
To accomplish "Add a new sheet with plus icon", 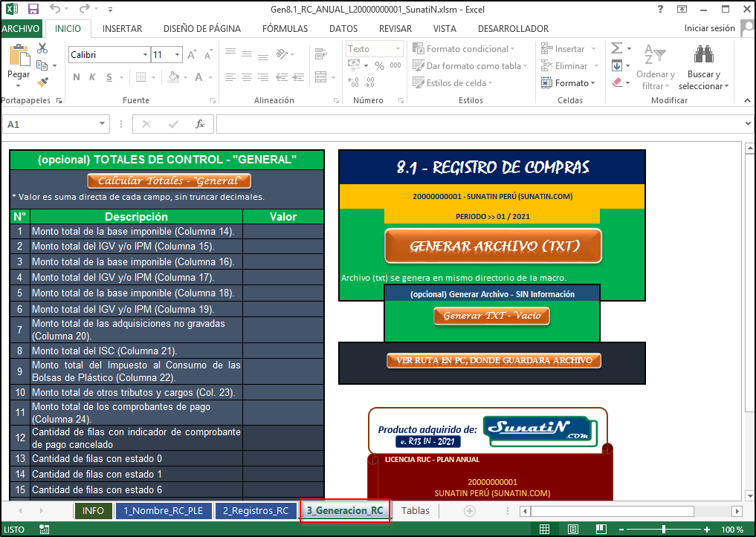I will click(x=469, y=511).
